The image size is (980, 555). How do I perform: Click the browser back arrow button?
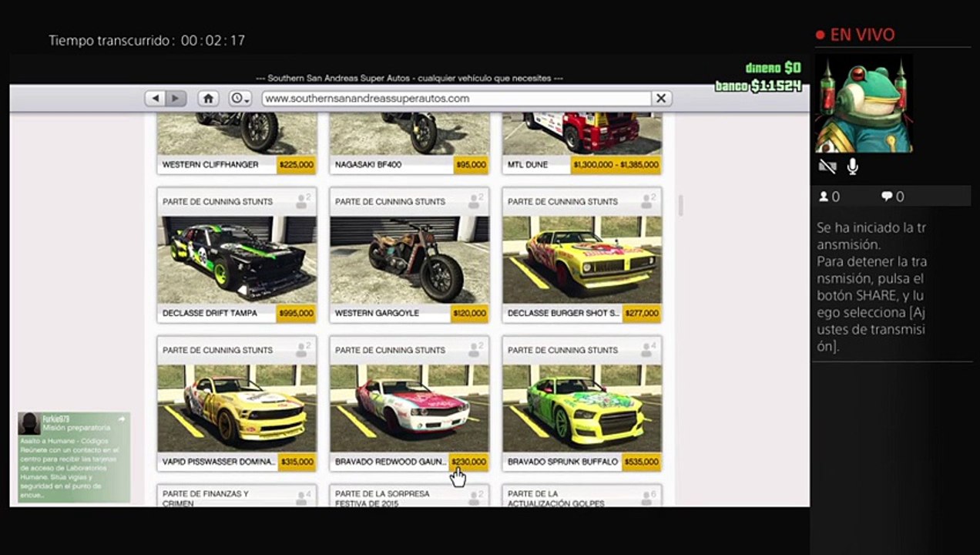coord(156,99)
